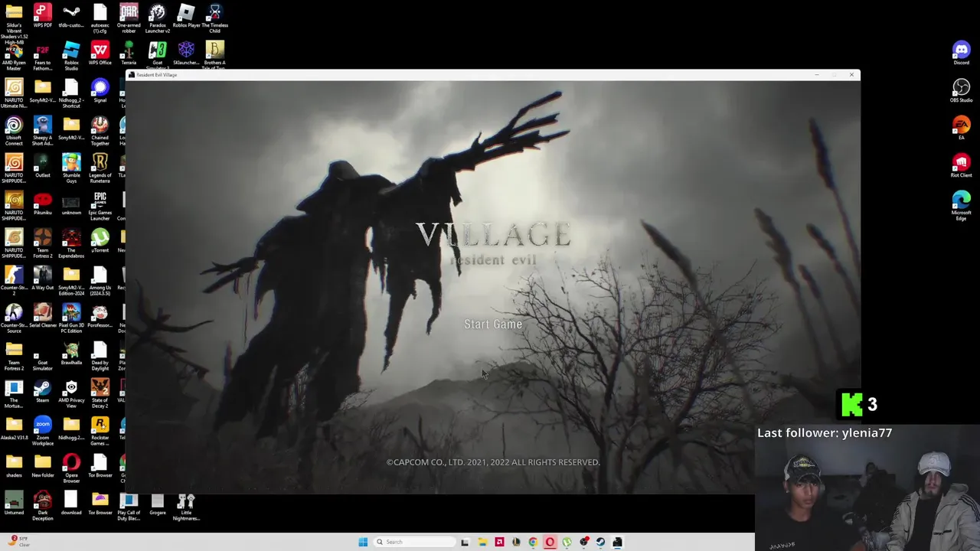Image resolution: width=980 pixels, height=551 pixels.
Task: Open The Expendabros desktop shortcut
Action: tap(71, 243)
